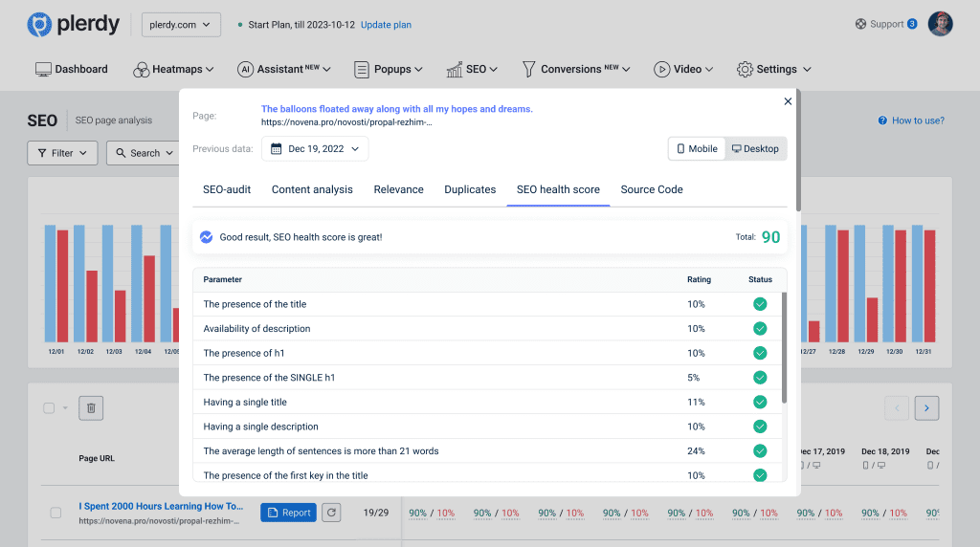This screenshot has height=547, width=980.
Task: Click the Filter funnel icon
Action: tap(42, 153)
